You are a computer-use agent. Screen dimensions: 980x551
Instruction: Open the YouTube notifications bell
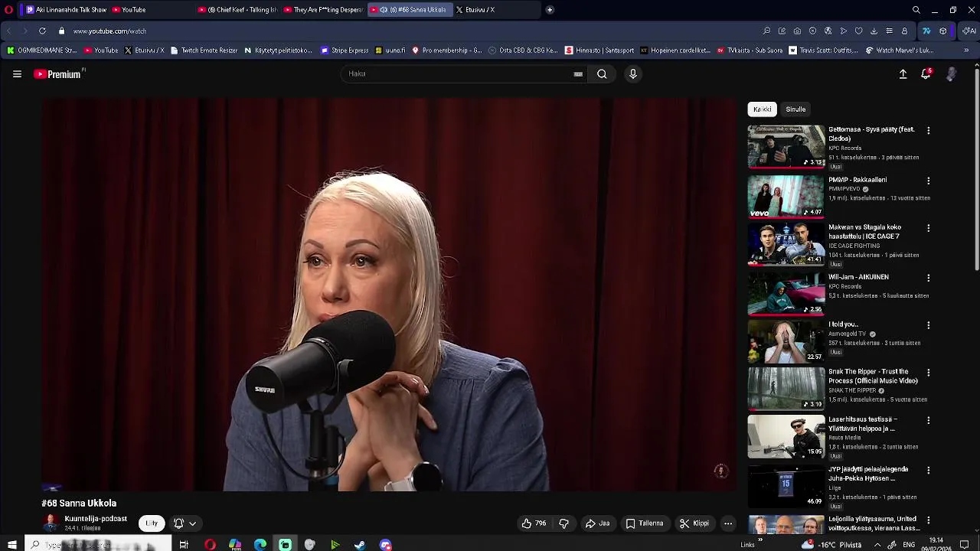click(x=926, y=74)
